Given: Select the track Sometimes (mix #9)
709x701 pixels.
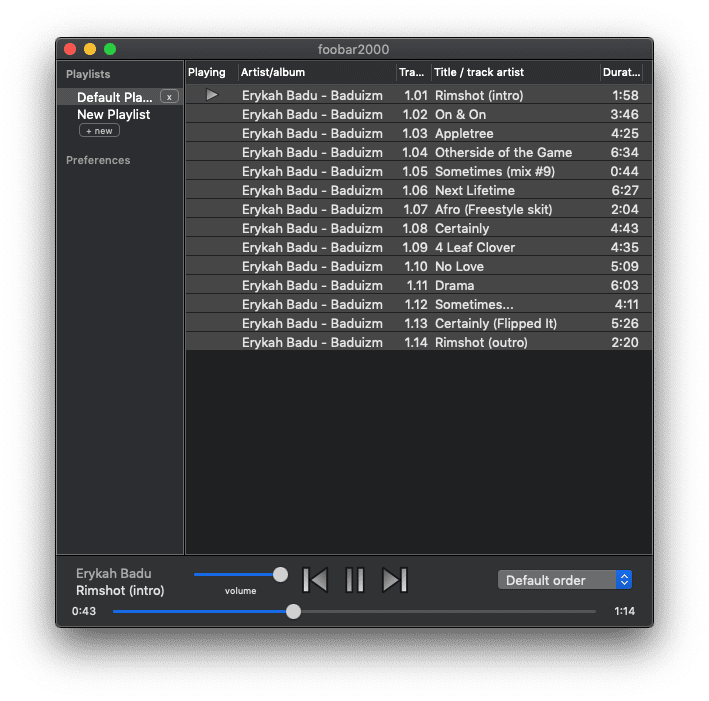Looking at the screenshot, I should 419,171.
